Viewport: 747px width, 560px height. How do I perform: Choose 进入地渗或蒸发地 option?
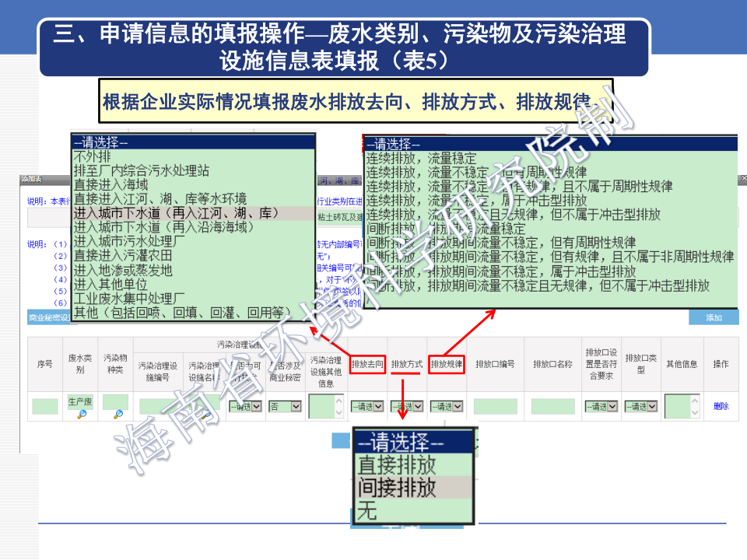194,270
